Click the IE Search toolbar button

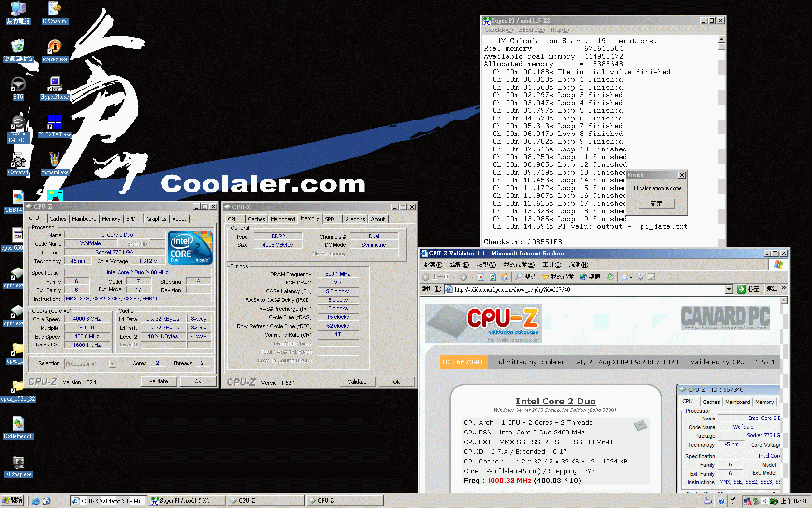click(x=526, y=277)
